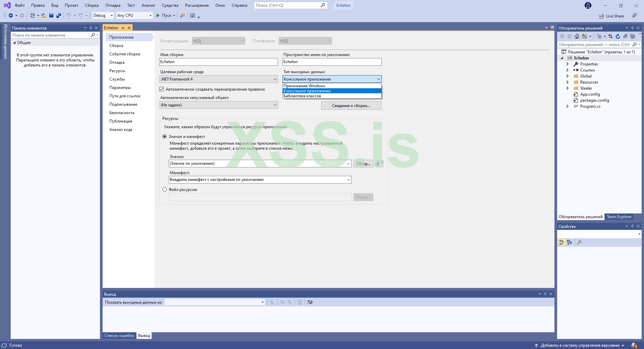The width and height of the screenshot is (644, 349).
Task: Switch to the Team Explorer tab
Action: 619,217
